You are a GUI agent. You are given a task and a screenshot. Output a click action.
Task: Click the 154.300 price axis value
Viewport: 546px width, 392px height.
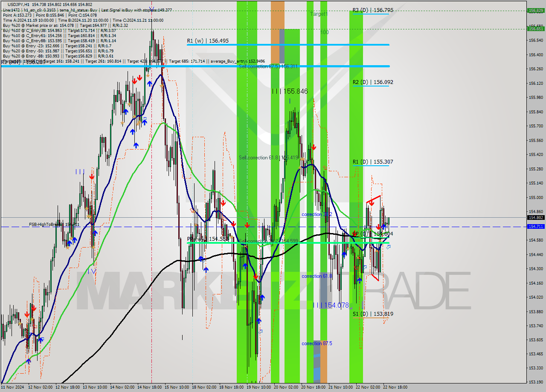pyautogui.click(x=536, y=268)
